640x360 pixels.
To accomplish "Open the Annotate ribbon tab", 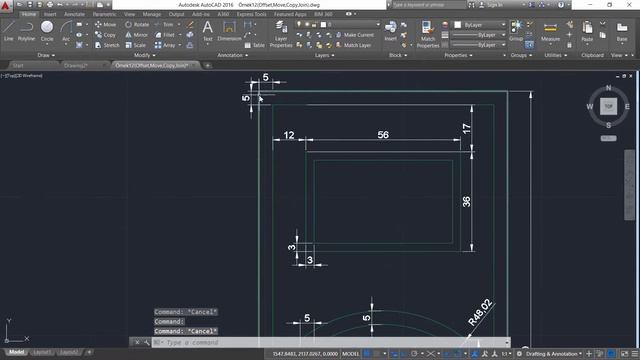I will click(x=74, y=14).
